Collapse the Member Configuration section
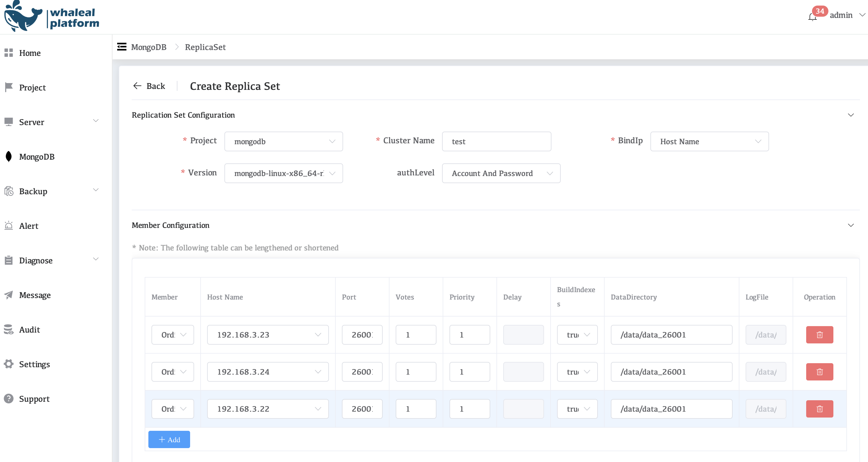This screenshot has width=868, height=462. click(x=851, y=225)
